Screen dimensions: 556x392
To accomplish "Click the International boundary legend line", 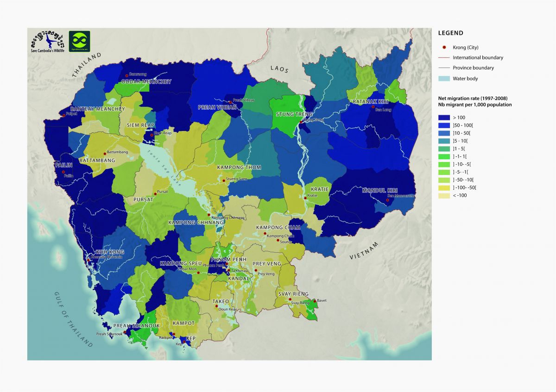I will click(x=444, y=58).
